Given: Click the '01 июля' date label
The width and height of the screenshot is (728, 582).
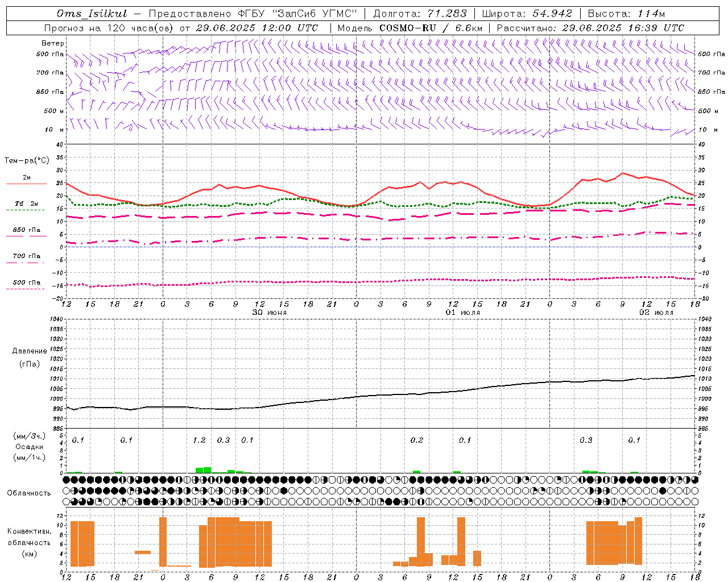Looking at the screenshot, I should [463, 313].
